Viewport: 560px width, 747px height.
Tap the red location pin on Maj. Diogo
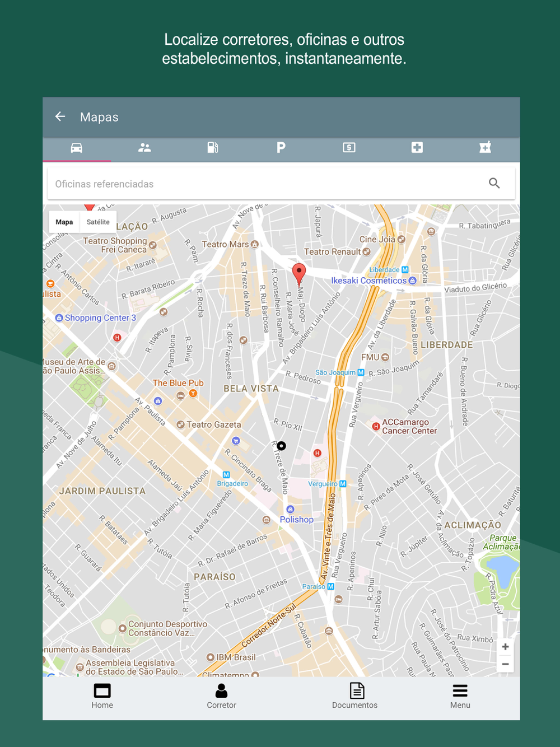[299, 274]
